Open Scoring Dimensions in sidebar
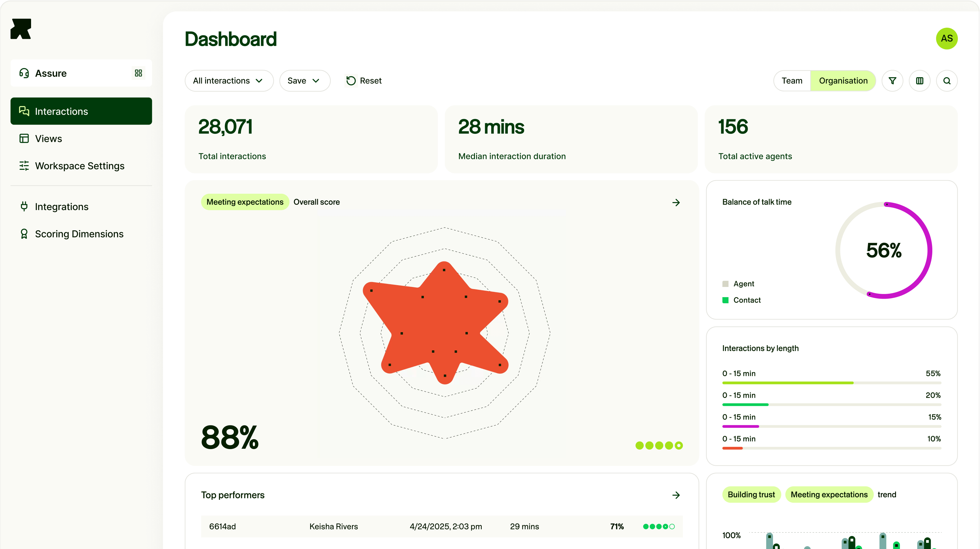 pos(79,234)
